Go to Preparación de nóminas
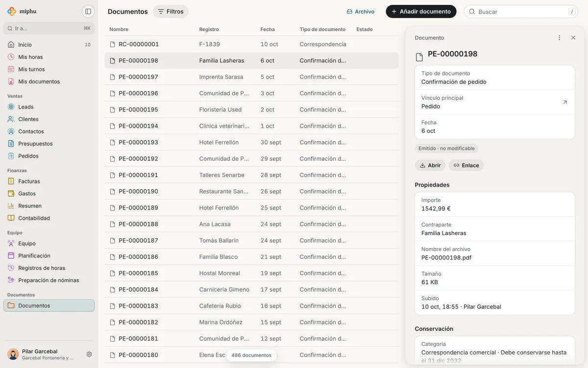The height and width of the screenshot is (368, 588). click(49, 280)
